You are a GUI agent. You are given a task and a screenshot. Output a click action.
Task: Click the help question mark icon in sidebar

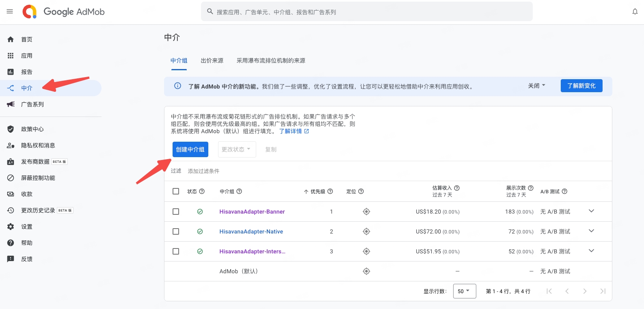[11, 243]
